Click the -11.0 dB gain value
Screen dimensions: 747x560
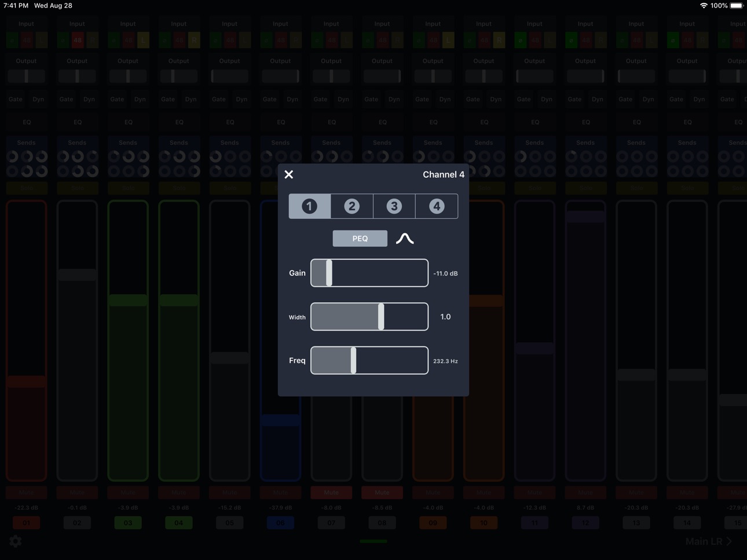(x=445, y=273)
